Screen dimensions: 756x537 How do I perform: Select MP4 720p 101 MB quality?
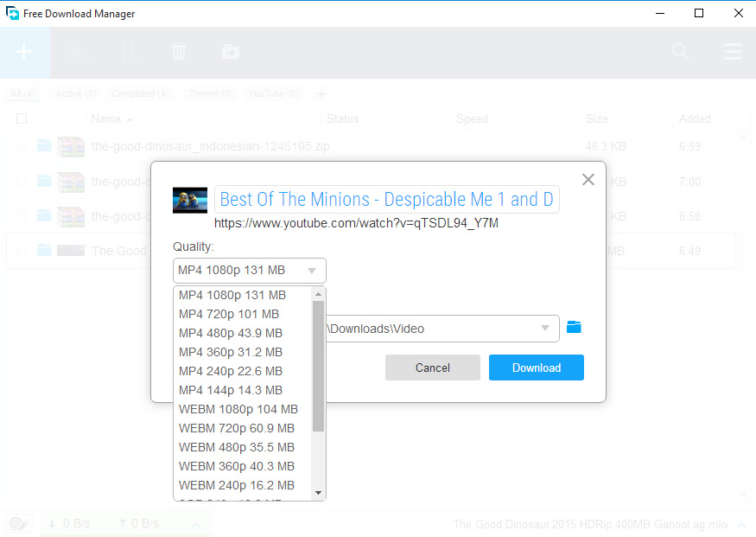230,314
